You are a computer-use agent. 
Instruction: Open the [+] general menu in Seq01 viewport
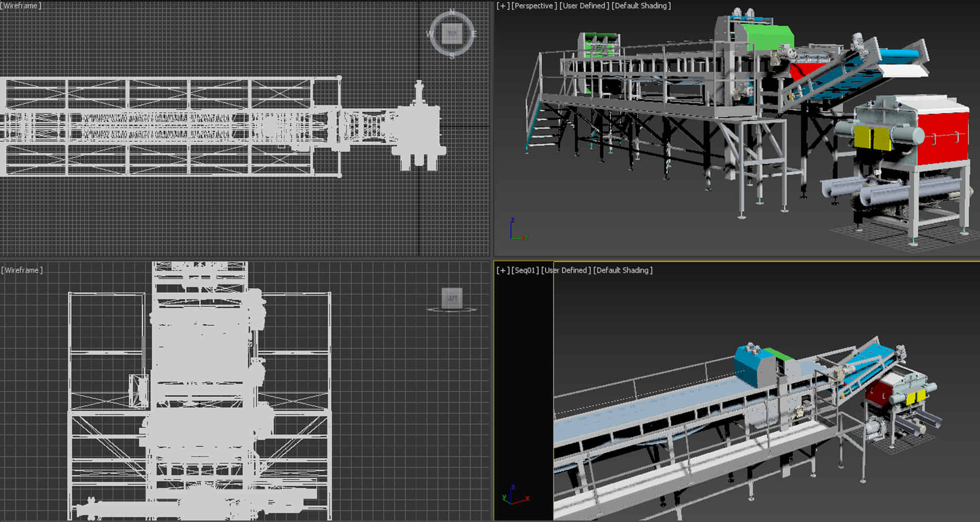(x=503, y=270)
